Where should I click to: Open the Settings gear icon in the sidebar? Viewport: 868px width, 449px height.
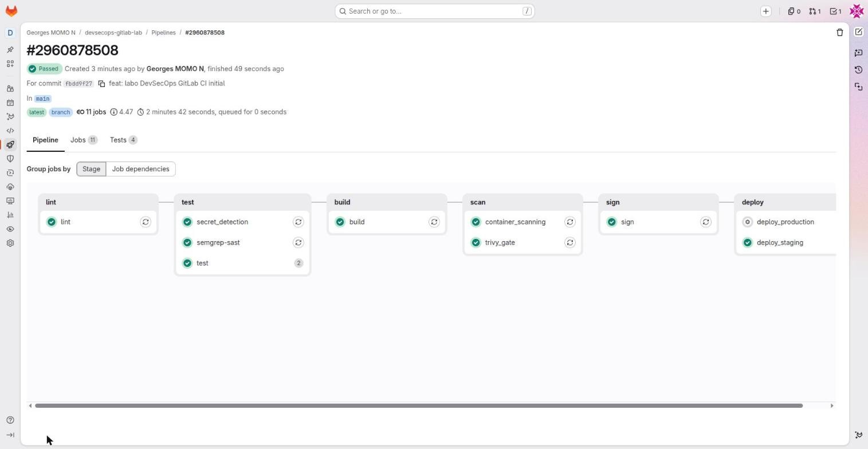(x=10, y=243)
